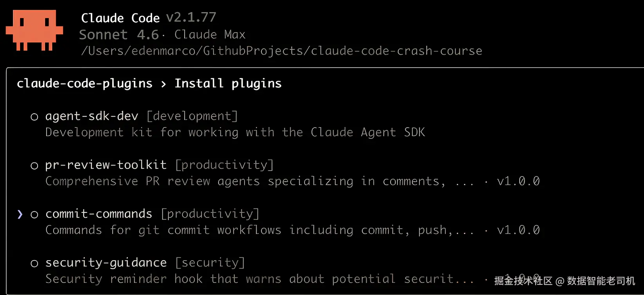Expand truncated commit-commands description ellipsis
Image resolution: width=644 pixels, height=295 pixels.
(464, 230)
